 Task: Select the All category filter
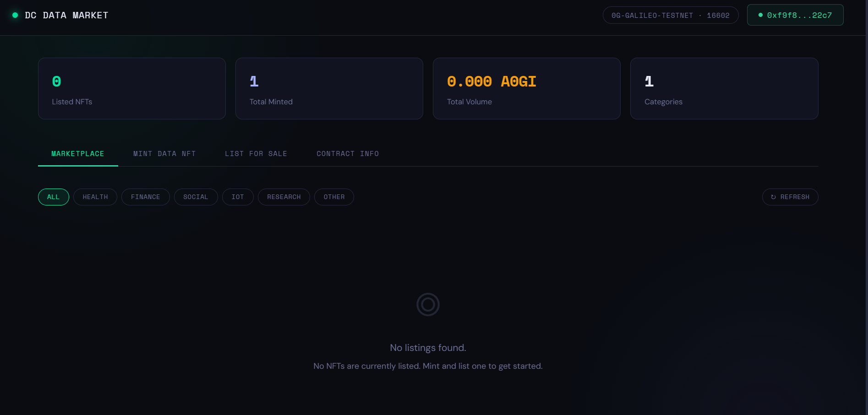[53, 197]
